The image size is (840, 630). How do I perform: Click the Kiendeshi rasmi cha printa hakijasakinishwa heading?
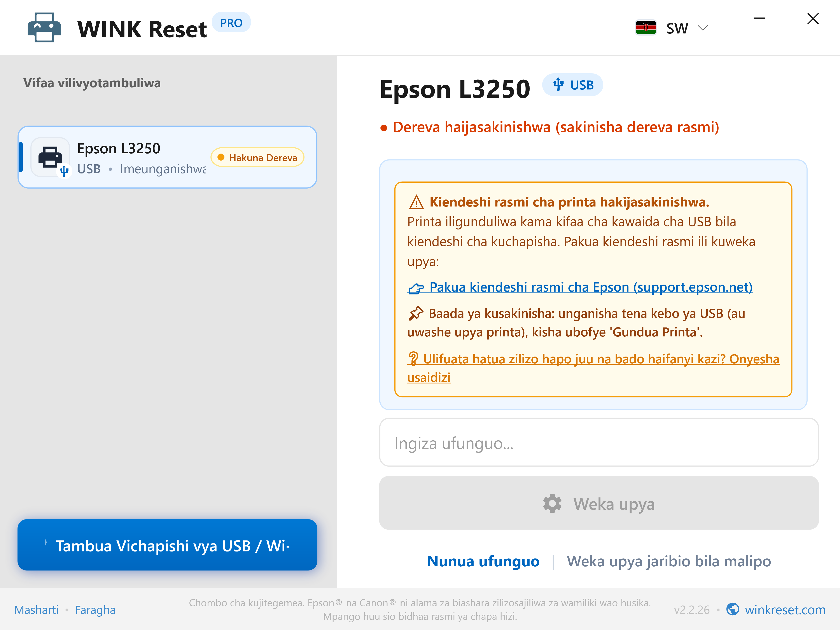click(569, 202)
